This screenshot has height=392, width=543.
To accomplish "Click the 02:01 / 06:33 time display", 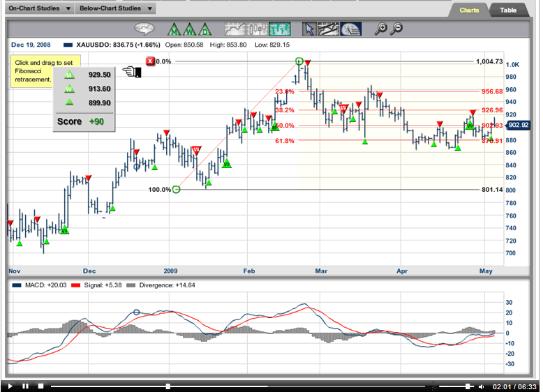I will tap(514, 386).
